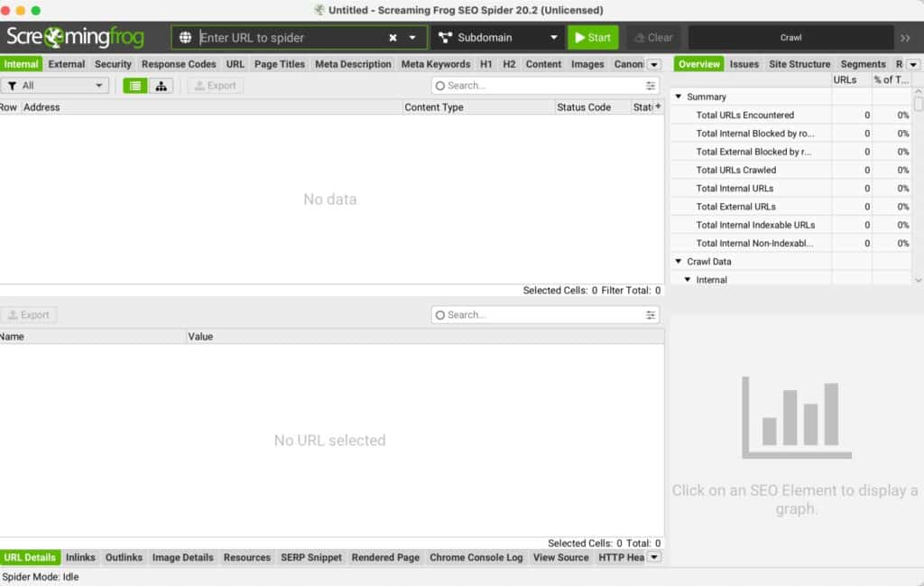Open the Security tab
Viewport: 924px width, 586px height.
click(x=113, y=64)
